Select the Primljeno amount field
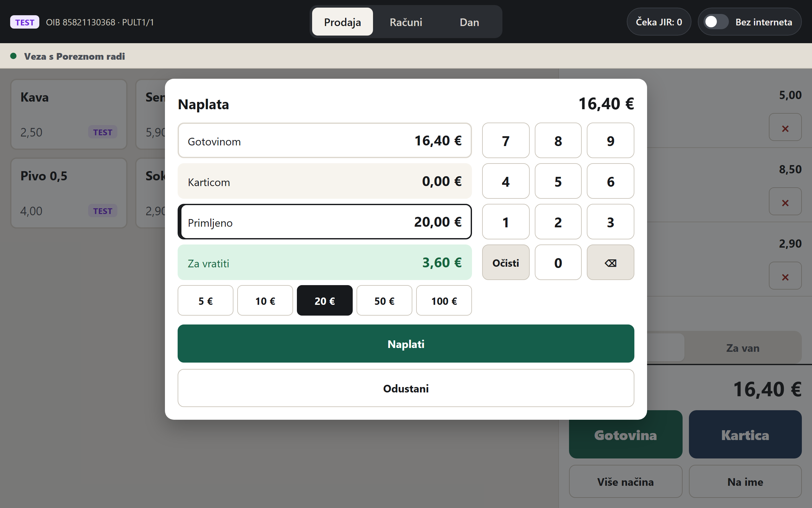This screenshot has height=508, width=812. point(324,222)
